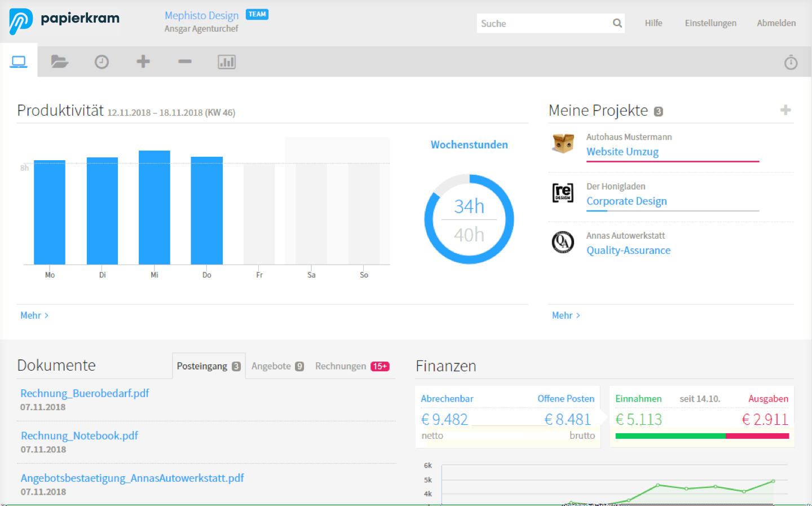Open Website Umzug project

click(622, 152)
